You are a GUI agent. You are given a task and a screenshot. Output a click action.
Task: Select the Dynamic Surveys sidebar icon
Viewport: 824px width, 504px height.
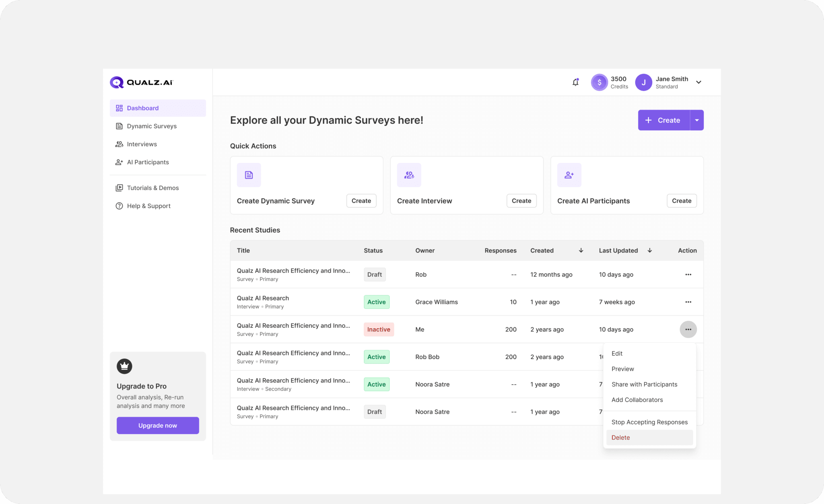pyautogui.click(x=119, y=126)
